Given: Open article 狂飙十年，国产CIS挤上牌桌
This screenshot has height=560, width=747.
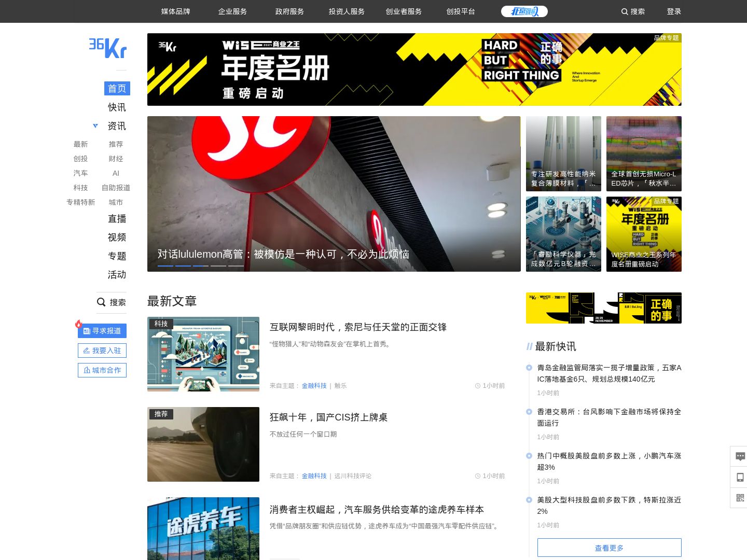Looking at the screenshot, I should point(328,417).
